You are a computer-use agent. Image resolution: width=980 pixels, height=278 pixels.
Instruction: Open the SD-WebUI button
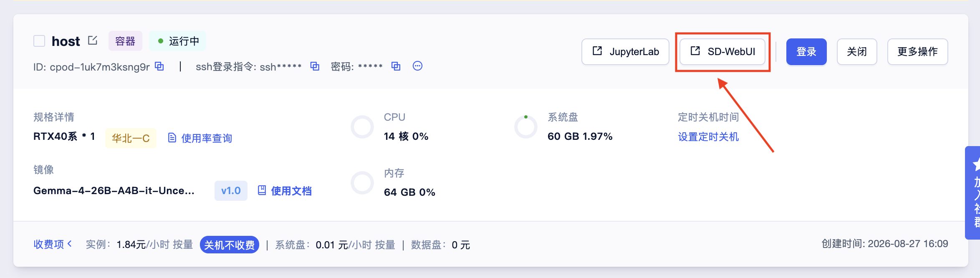pos(722,52)
